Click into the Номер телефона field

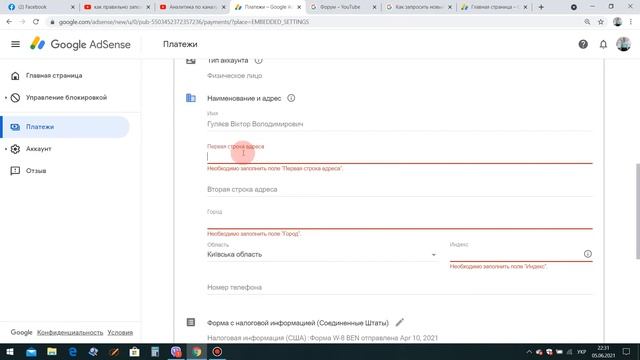tap(400, 287)
